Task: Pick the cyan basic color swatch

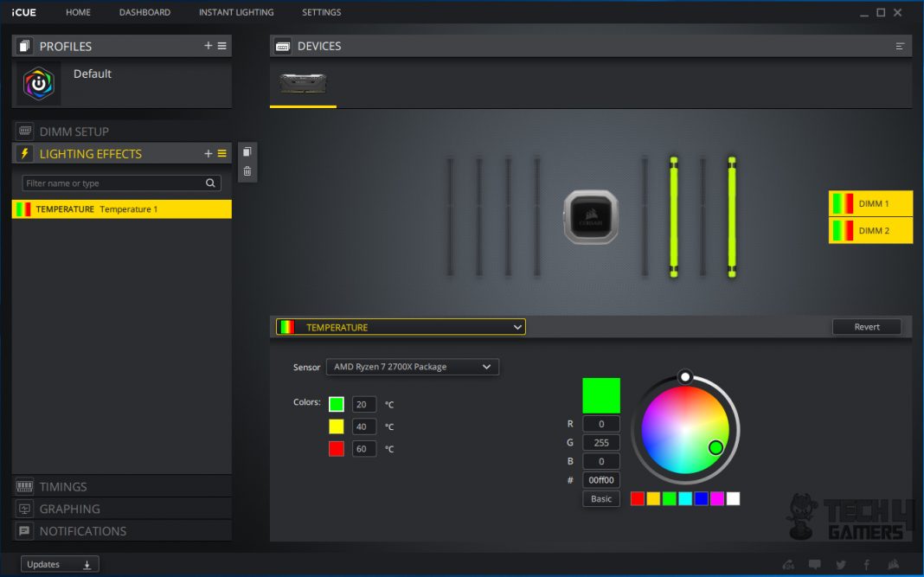Action: point(684,498)
